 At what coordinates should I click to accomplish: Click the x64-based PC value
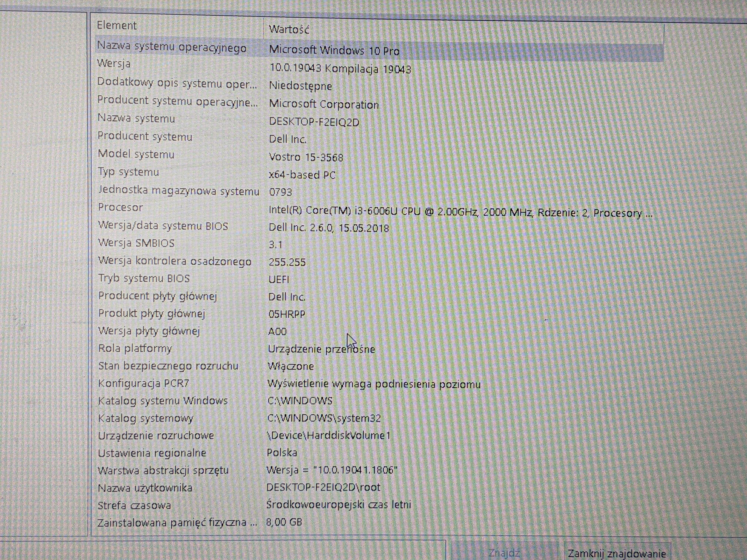[302, 175]
